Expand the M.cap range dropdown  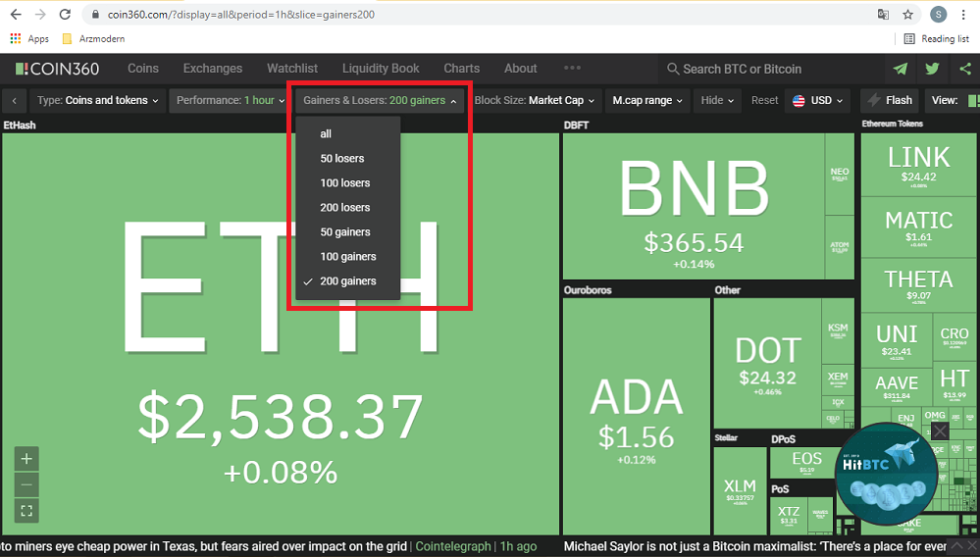646,101
